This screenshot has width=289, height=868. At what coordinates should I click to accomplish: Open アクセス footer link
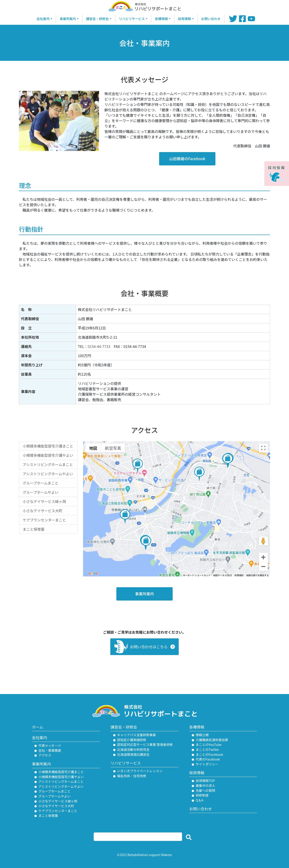[x=45, y=755]
